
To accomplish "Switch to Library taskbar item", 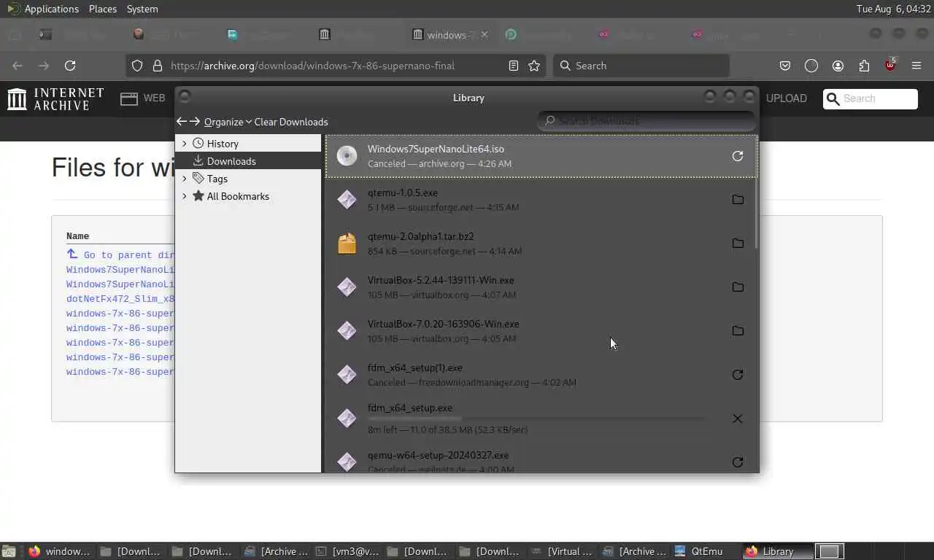I will (x=778, y=551).
